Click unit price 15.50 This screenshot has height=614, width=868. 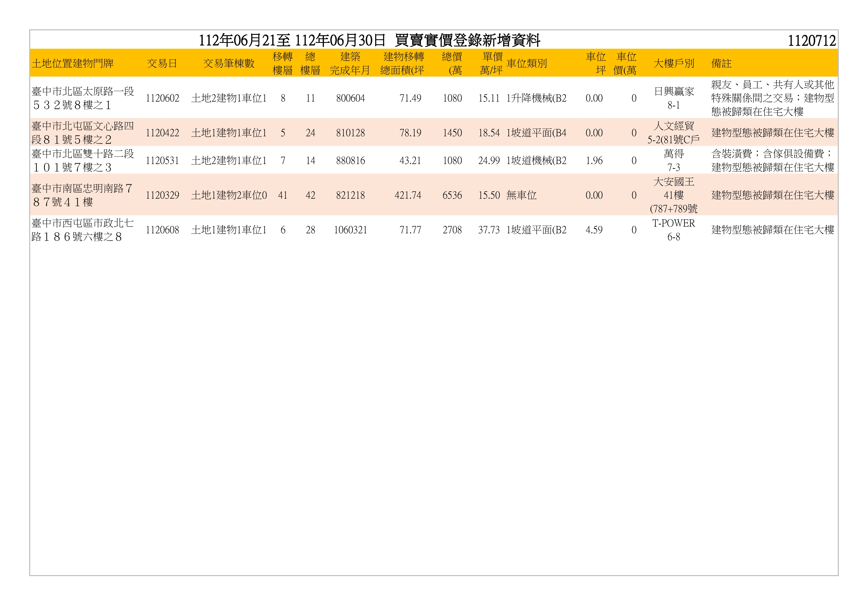pyautogui.click(x=489, y=196)
